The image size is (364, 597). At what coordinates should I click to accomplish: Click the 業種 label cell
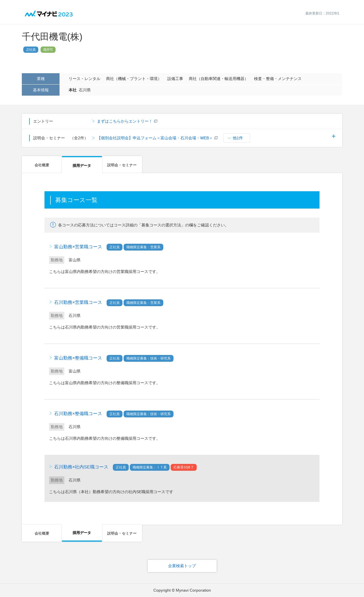(x=41, y=79)
